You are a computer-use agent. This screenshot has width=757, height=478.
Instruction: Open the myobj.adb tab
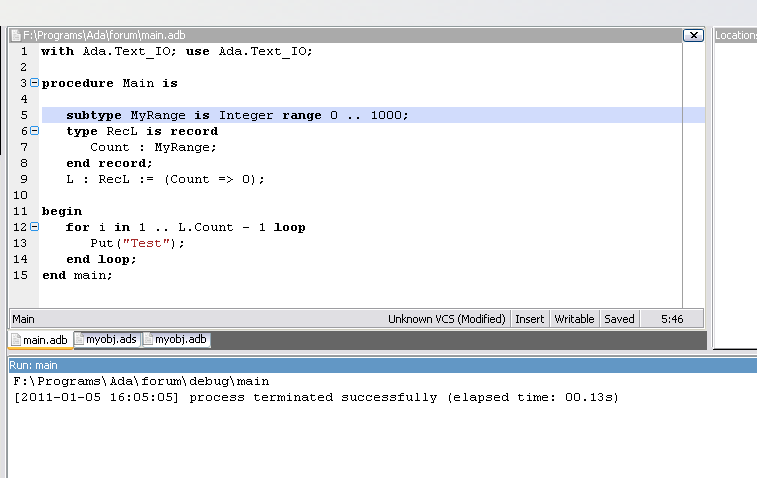[180, 340]
